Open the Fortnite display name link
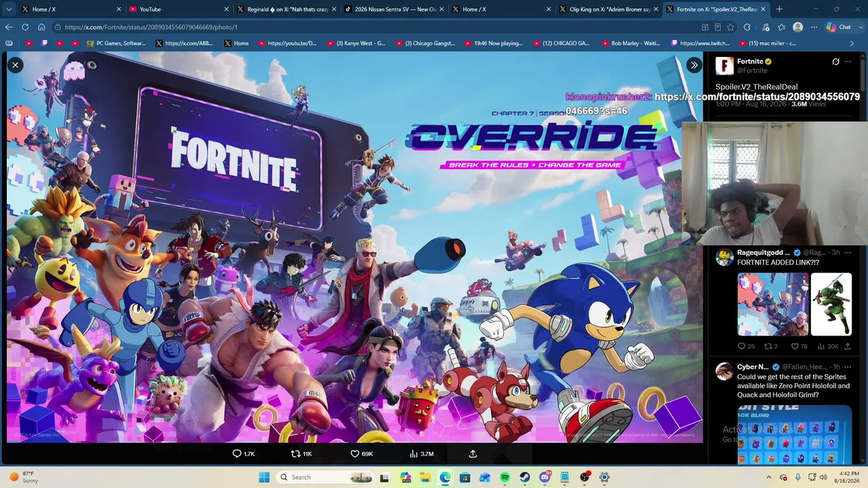 tap(750, 61)
